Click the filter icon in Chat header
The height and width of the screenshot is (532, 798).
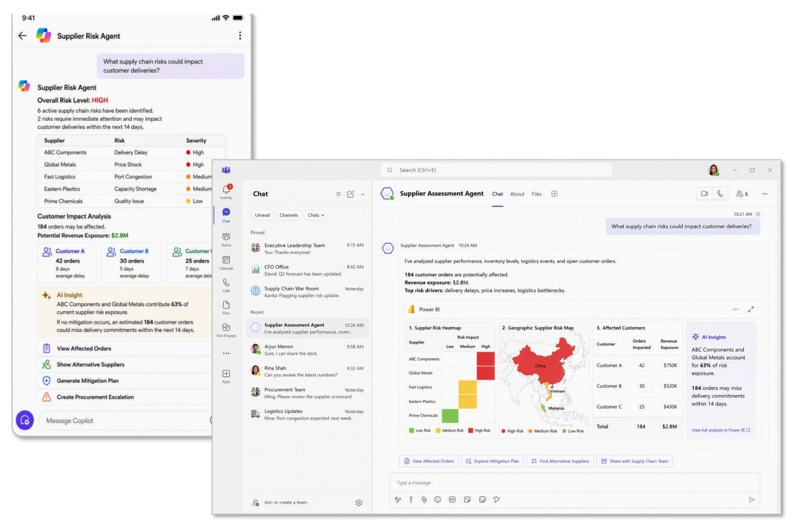[338, 194]
